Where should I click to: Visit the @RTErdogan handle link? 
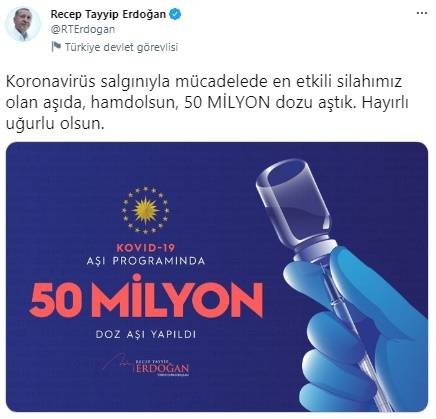click(x=83, y=29)
